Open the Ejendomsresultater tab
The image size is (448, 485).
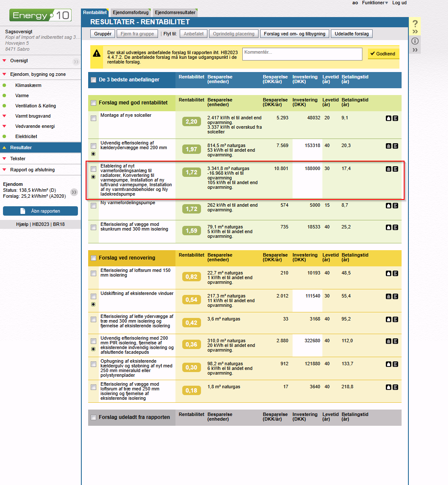(x=175, y=13)
